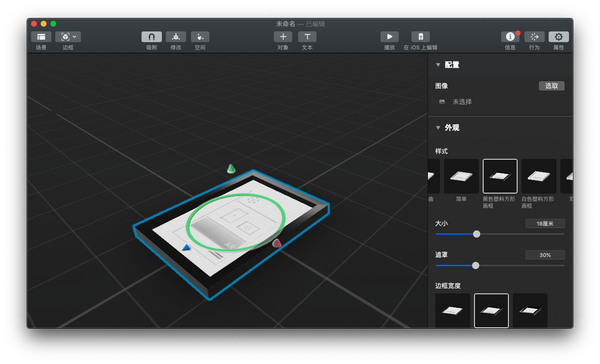Add a new object with 对象 plus button
The width and height of the screenshot is (600, 364).
[283, 37]
